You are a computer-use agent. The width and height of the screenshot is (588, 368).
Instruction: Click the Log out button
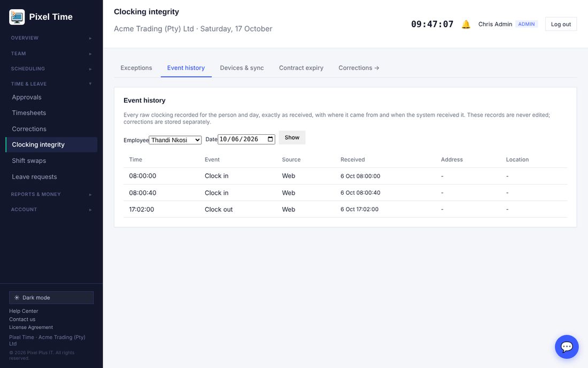(x=561, y=25)
